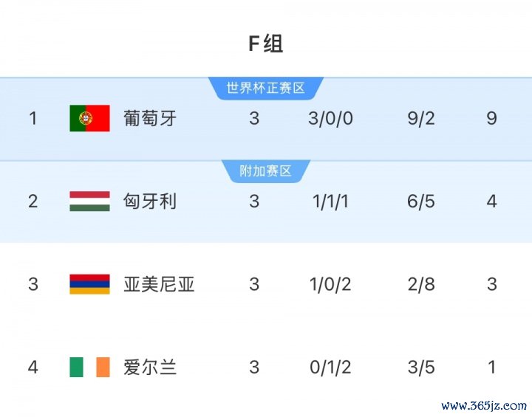Viewport: 532px width, 417px height.
Task: Open team 亚美尼亚 details
Action: point(159,284)
